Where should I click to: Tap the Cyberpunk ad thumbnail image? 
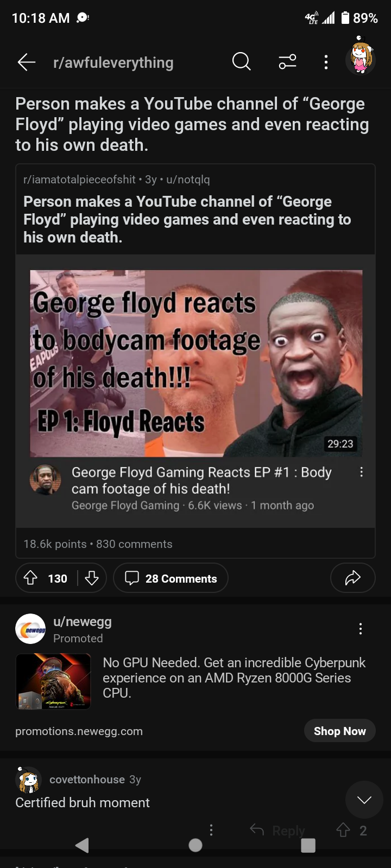tap(53, 681)
